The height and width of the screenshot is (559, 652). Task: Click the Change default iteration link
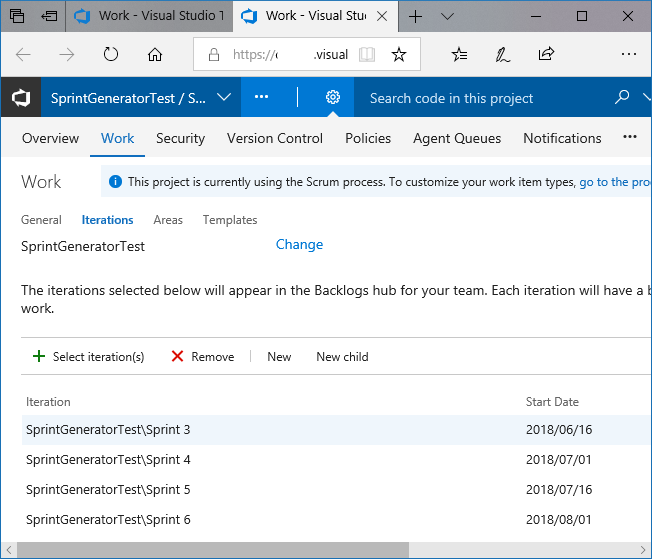[x=299, y=244]
